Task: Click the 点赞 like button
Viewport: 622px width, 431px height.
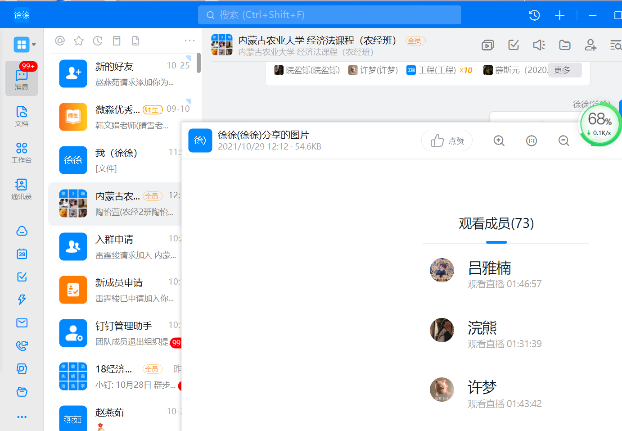Action: pyautogui.click(x=446, y=141)
